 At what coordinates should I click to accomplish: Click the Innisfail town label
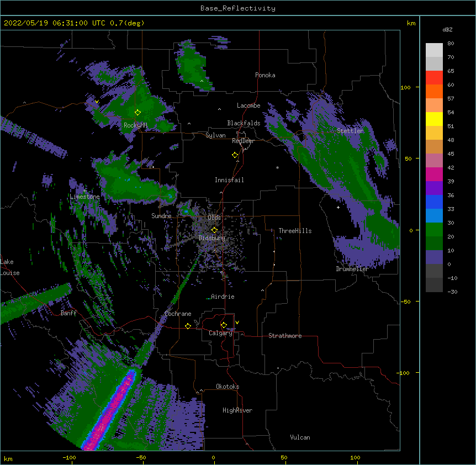pos(229,180)
